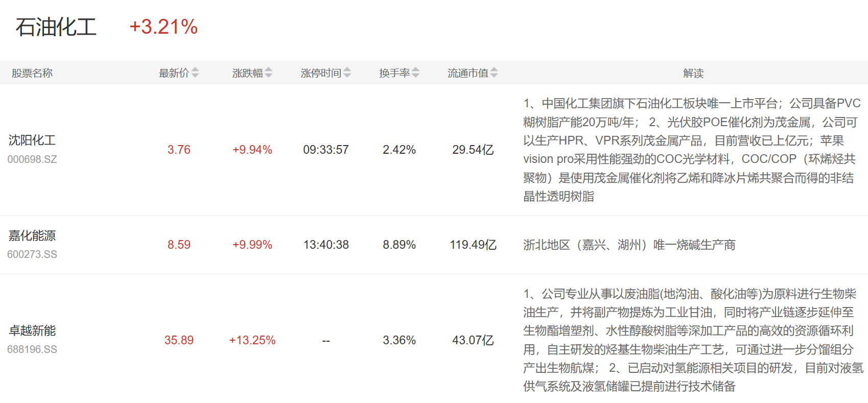Screen dimensions: 868x403
Task: Click the 最新价 column header label
Action: 174,73
